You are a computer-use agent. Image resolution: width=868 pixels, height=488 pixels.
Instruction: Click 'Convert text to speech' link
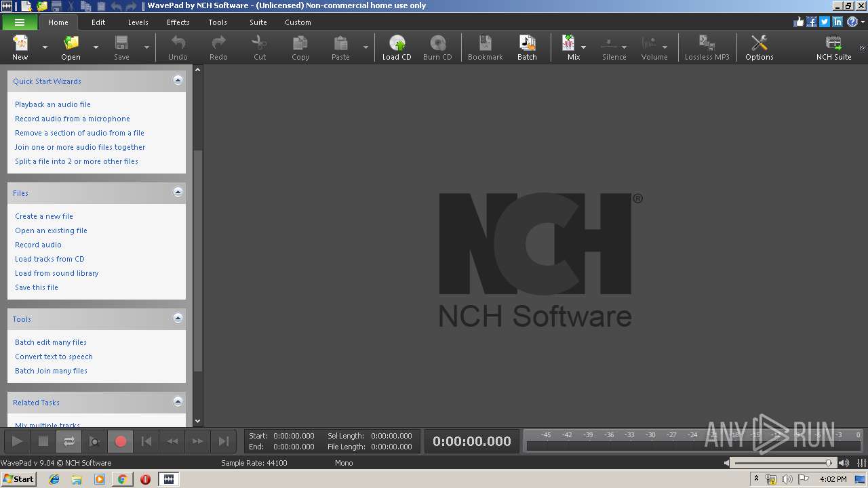(54, 357)
